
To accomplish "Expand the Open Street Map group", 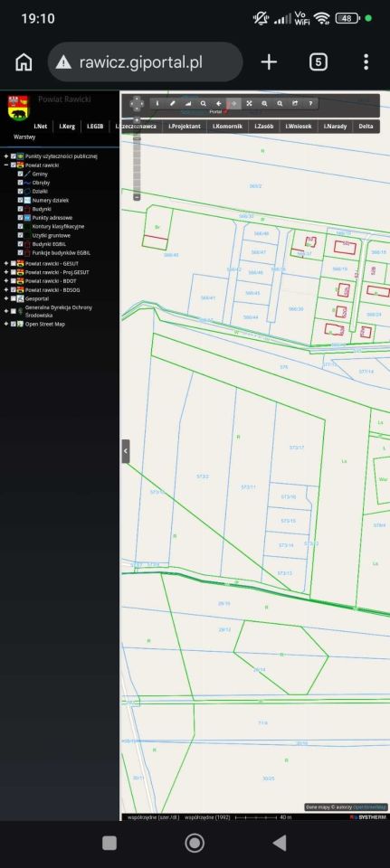I will coord(6,324).
